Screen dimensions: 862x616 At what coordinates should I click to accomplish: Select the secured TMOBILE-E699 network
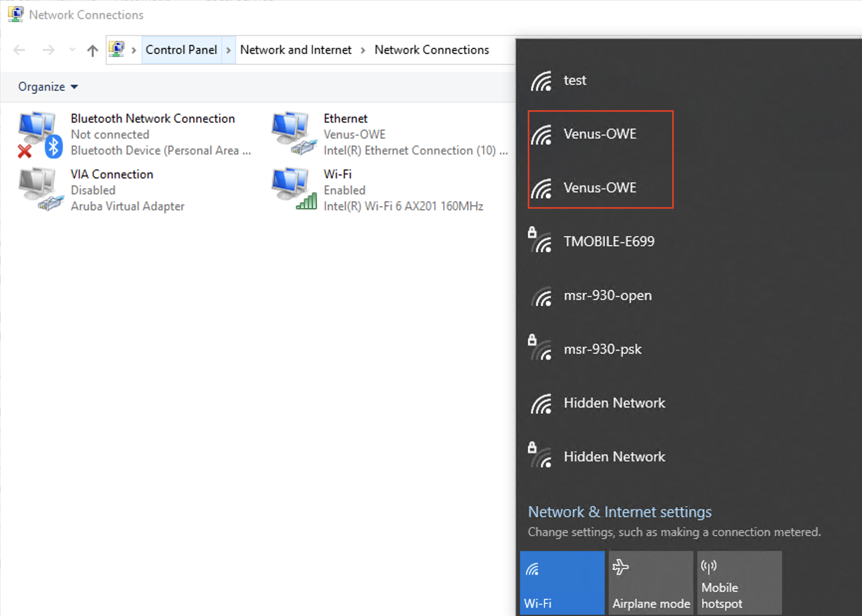[609, 241]
